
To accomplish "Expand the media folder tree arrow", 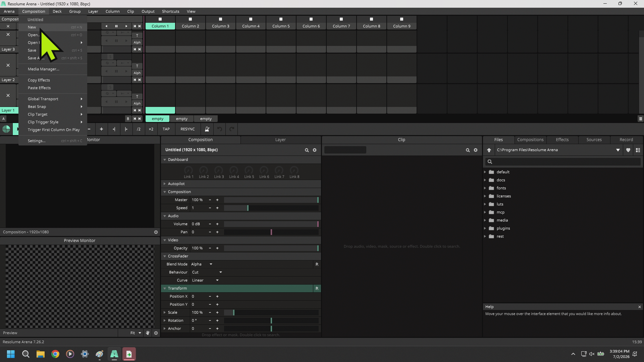I will (485, 220).
